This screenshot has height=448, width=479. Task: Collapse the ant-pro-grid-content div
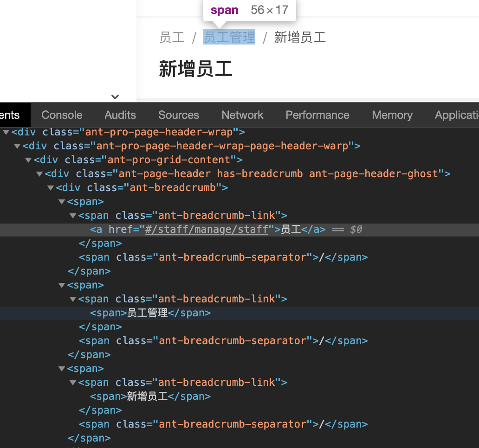point(28,160)
